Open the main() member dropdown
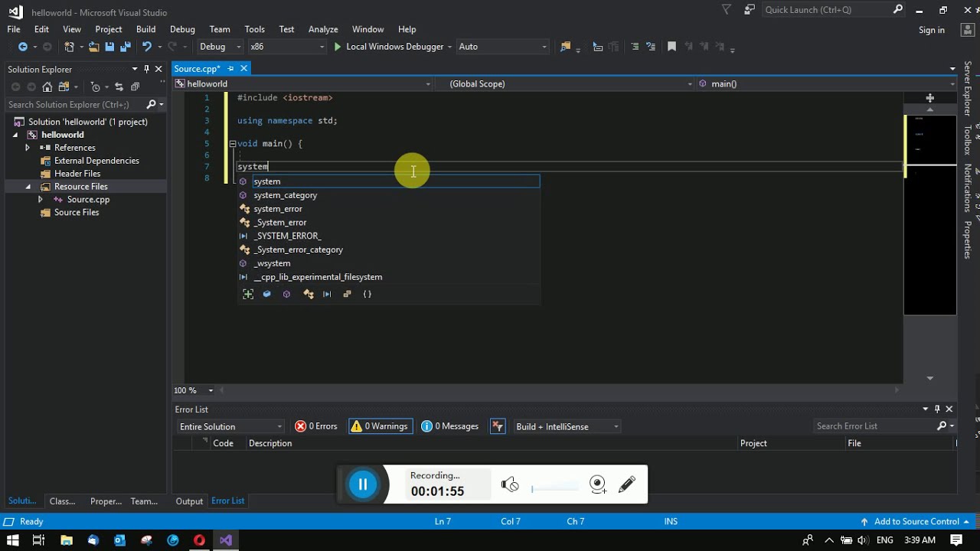The width and height of the screenshot is (980, 551). coord(826,83)
